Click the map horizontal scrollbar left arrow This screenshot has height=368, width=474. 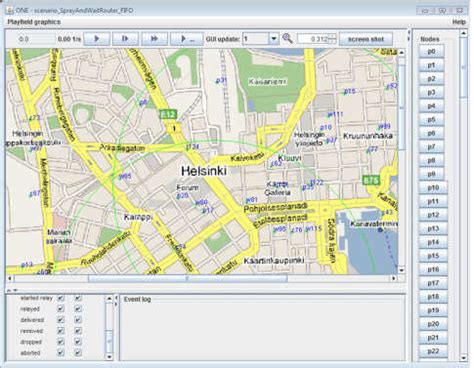click(10, 278)
